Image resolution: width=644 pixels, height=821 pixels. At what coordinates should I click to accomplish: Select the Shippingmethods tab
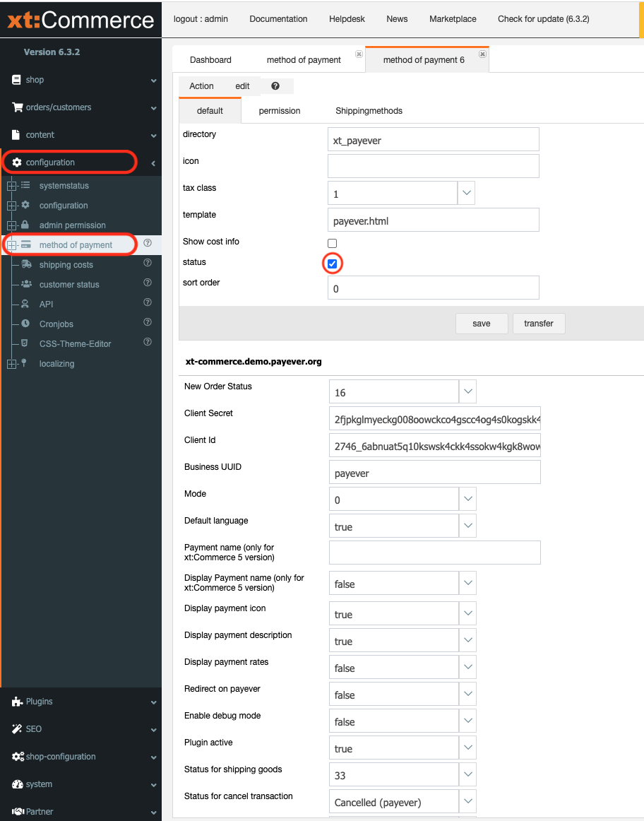tap(369, 110)
